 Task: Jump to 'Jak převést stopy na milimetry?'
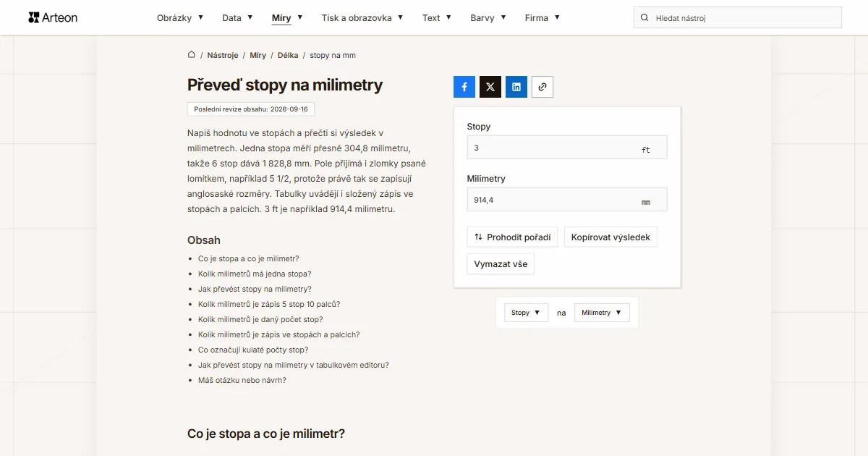point(255,289)
